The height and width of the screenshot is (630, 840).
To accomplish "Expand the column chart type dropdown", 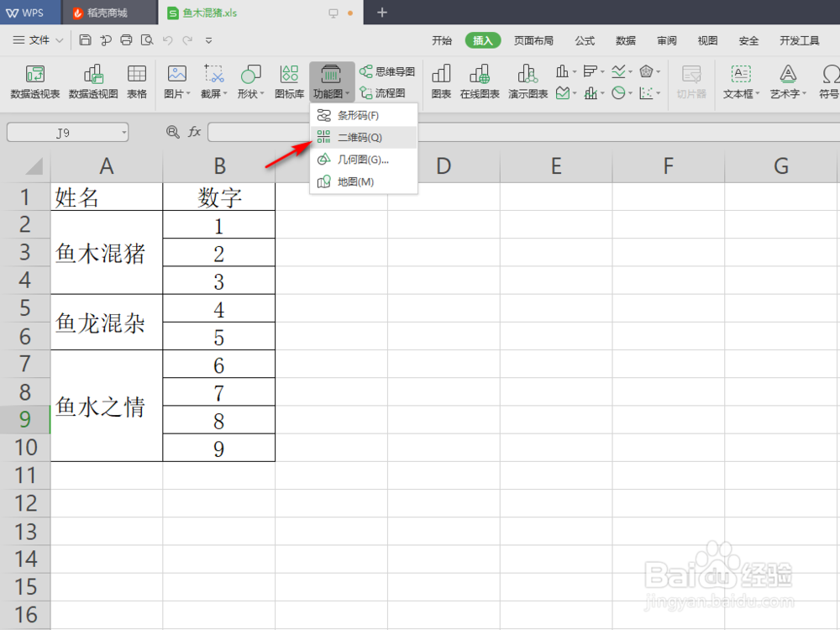I will click(575, 71).
